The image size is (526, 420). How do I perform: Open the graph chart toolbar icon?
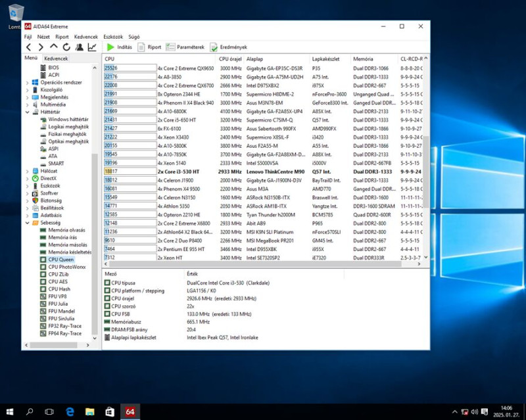[x=92, y=47]
